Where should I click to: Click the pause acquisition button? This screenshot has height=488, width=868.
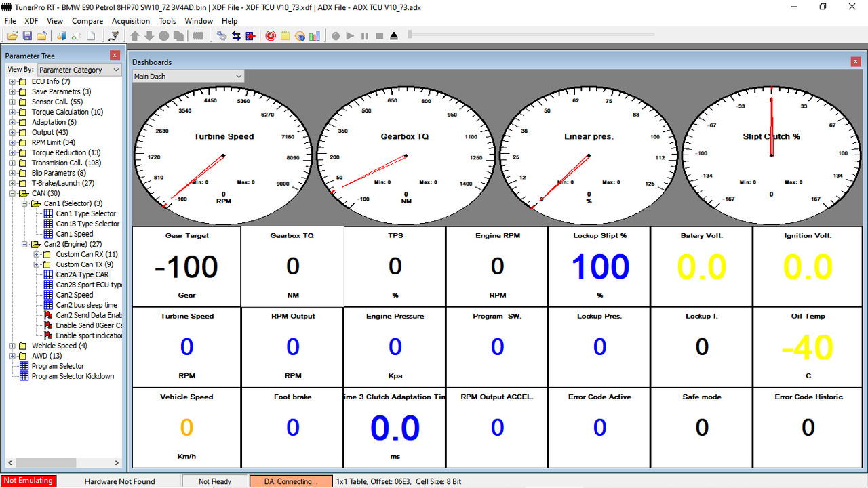[x=365, y=36]
